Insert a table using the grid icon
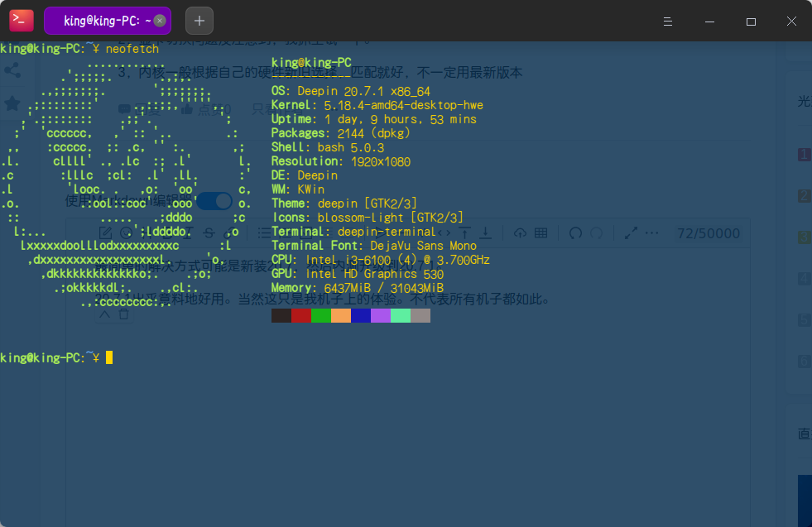The width and height of the screenshot is (812, 527). click(x=540, y=232)
